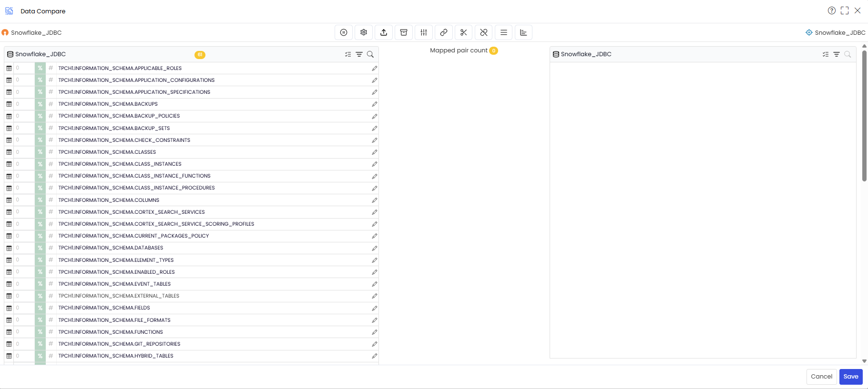The width and height of the screenshot is (868, 389).
Task: Click the search icon in right Snowflake_JDBC panel
Action: click(x=848, y=54)
